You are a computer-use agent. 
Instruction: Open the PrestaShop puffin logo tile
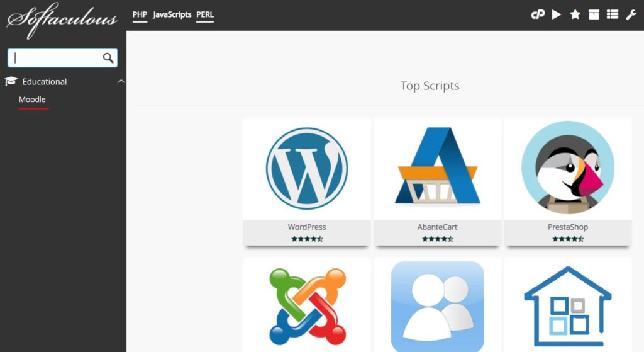pos(568,167)
